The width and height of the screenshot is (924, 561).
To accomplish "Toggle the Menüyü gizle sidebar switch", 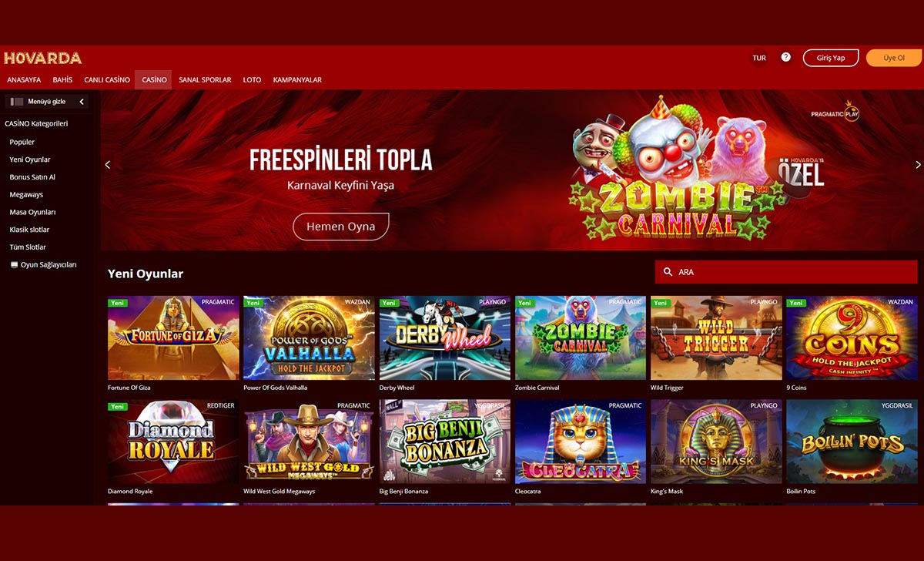I will (17, 102).
